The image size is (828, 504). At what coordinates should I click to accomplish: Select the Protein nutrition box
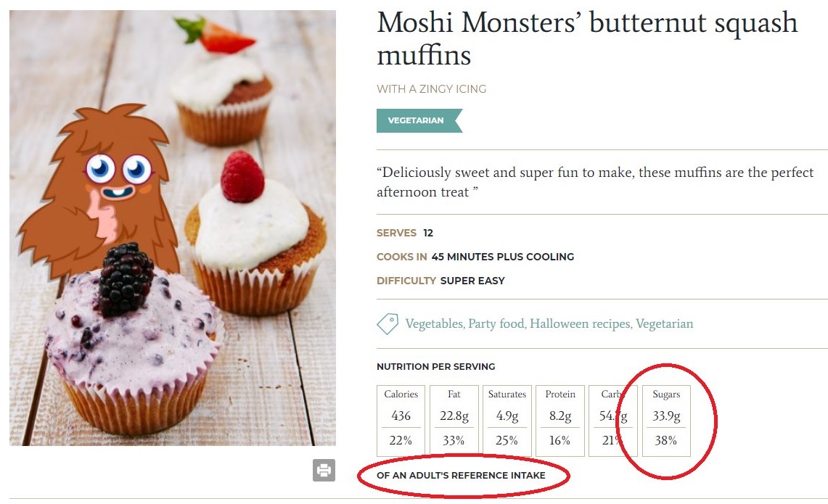tap(560, 421)
